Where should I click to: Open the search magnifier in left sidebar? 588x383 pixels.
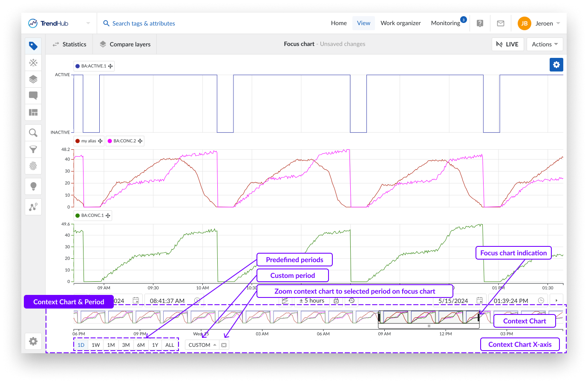[33, 133]
